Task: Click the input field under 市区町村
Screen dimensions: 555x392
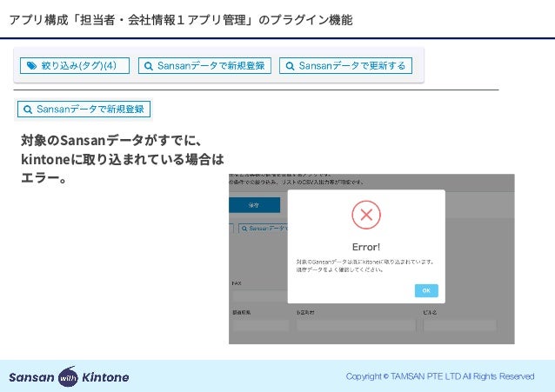Action: click(x=356, y=325)
